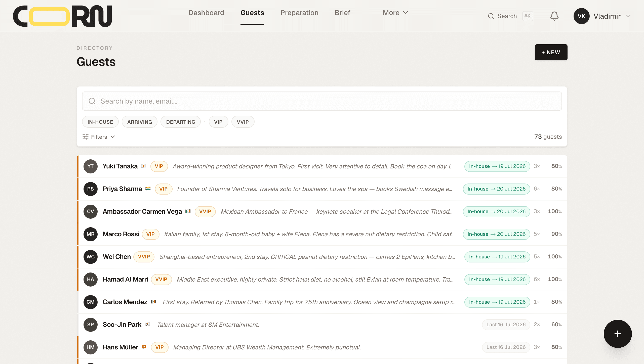Toggle the VIP filter chip
Screen dimensions: 644x364
point(218,122)
